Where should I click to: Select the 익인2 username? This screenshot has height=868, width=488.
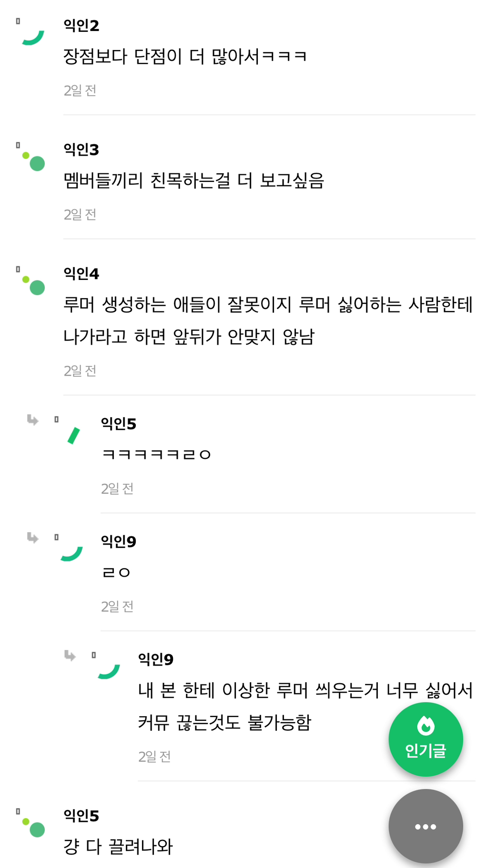point(81,25)
